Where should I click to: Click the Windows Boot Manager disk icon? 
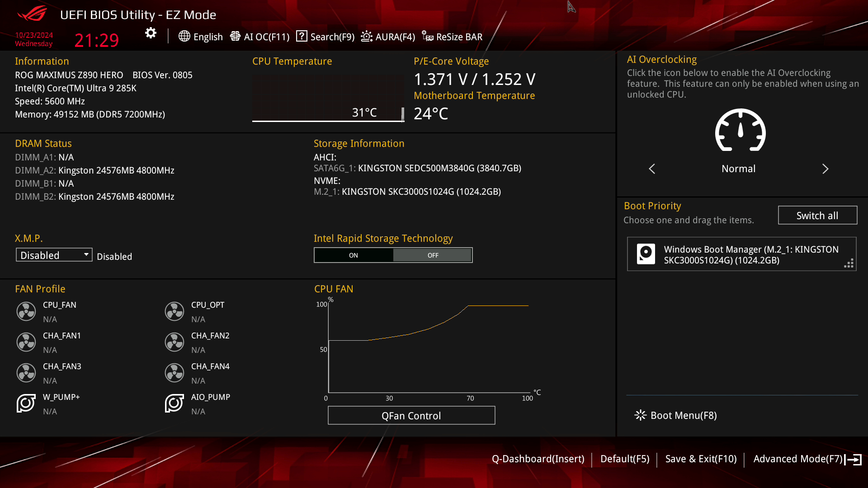(x=646, y=254)
